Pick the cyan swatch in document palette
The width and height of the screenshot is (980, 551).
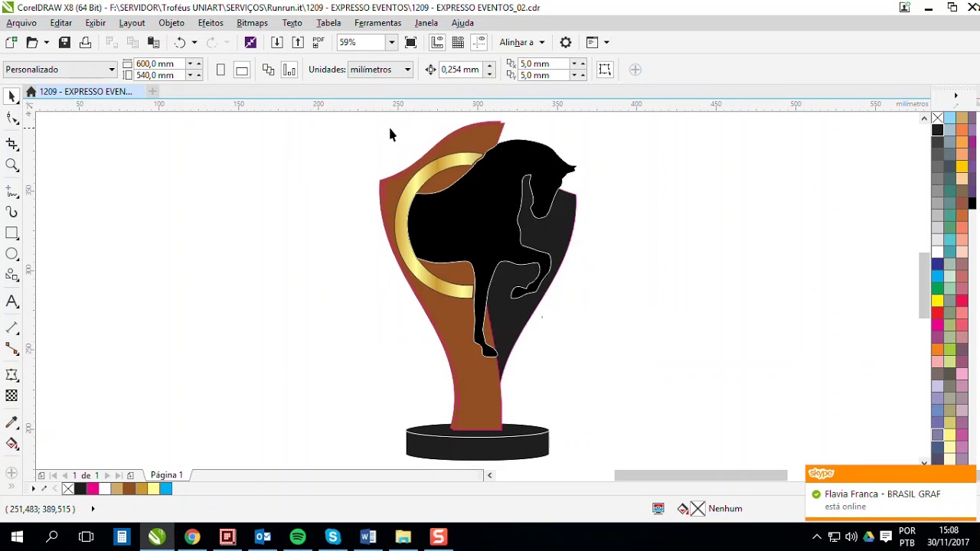click(166, 489)
